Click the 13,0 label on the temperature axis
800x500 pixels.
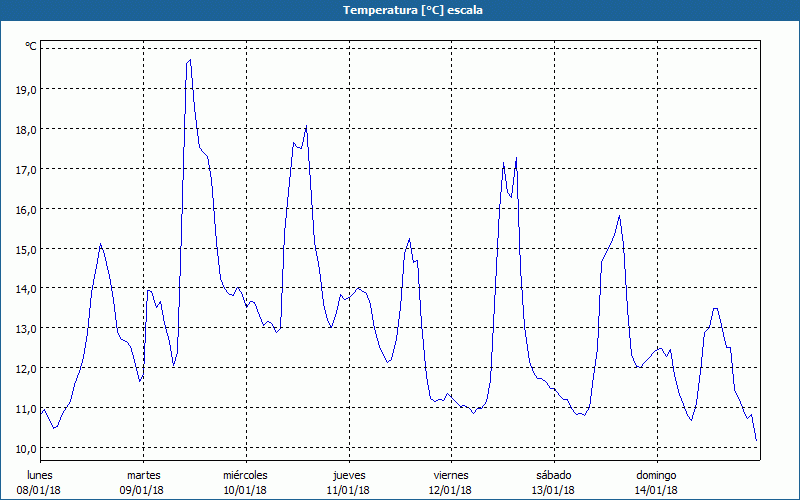tap(26, 328)
